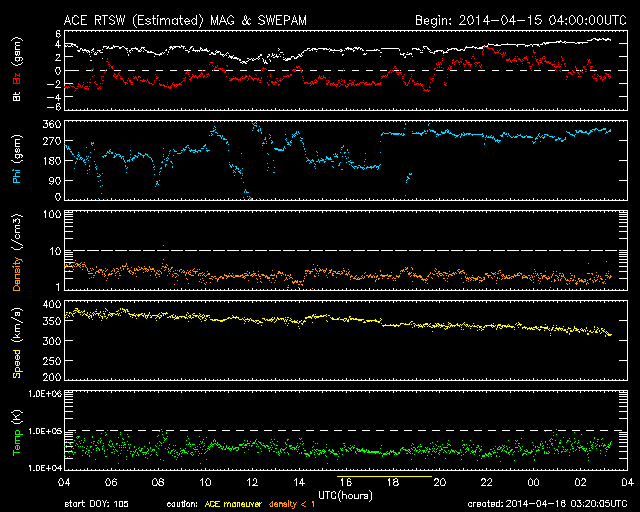640x512 pixels.
Task: Click the yellow maneuver bar above the x-axis
Action: [385, 477]
